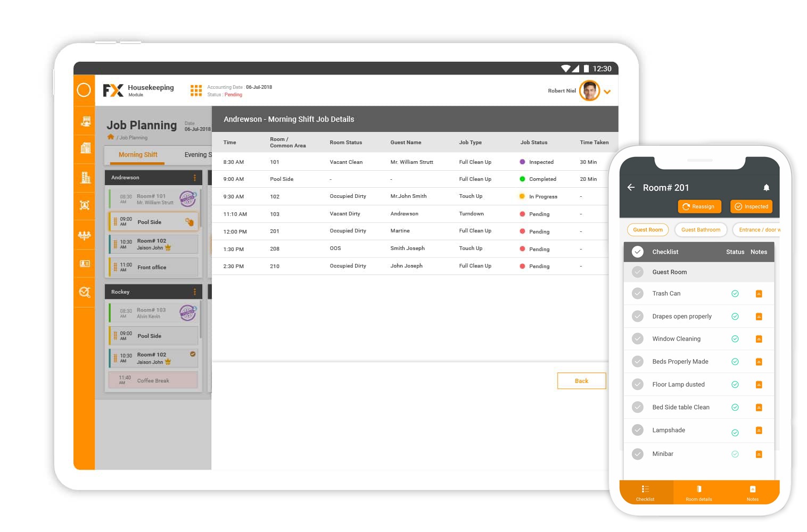Toggle the Minibar checklist checkbox
This screenshot has width=807, height=532.
tap(637, 454)
